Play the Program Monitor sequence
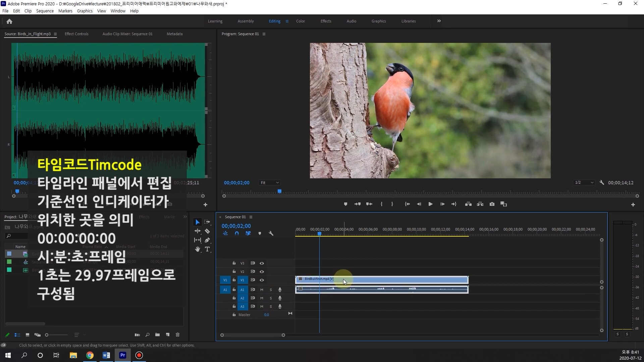This screenshot has width=644, height=362. [430, 204]
